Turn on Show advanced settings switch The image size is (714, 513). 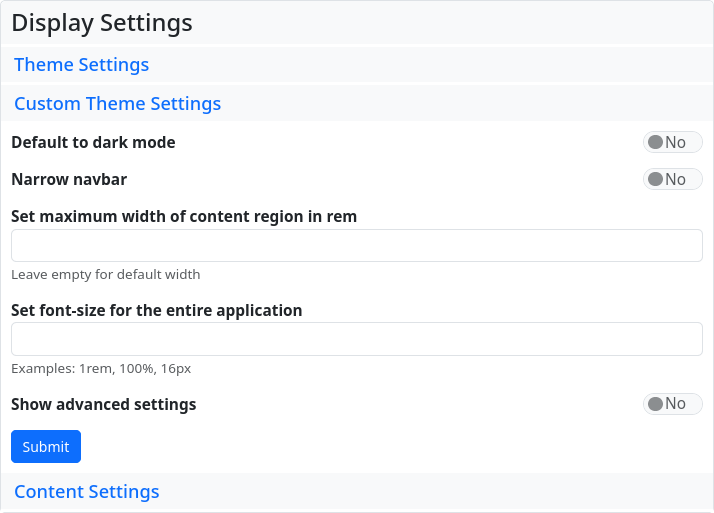point(672,404)
